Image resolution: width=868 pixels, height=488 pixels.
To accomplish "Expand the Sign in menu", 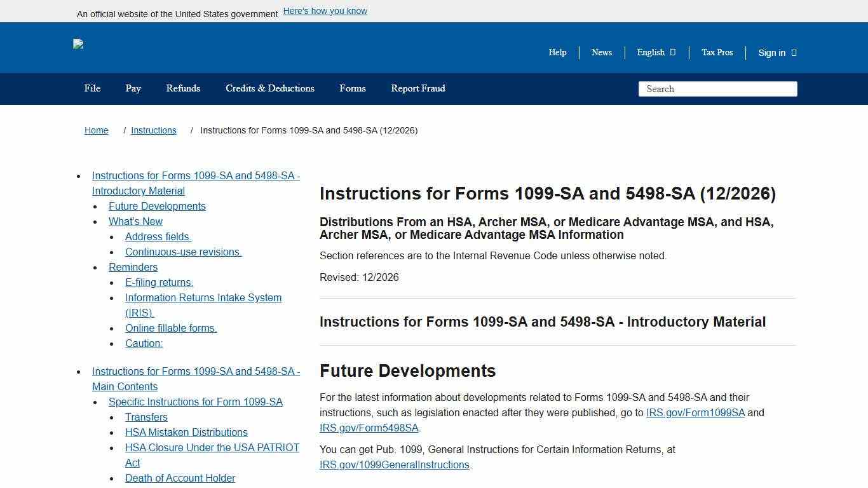I will (776, 53).
